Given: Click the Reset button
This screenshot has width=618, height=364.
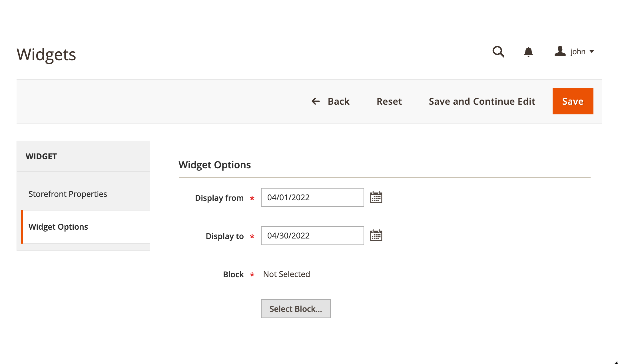Looking at the screenshot, I should 389,101.
